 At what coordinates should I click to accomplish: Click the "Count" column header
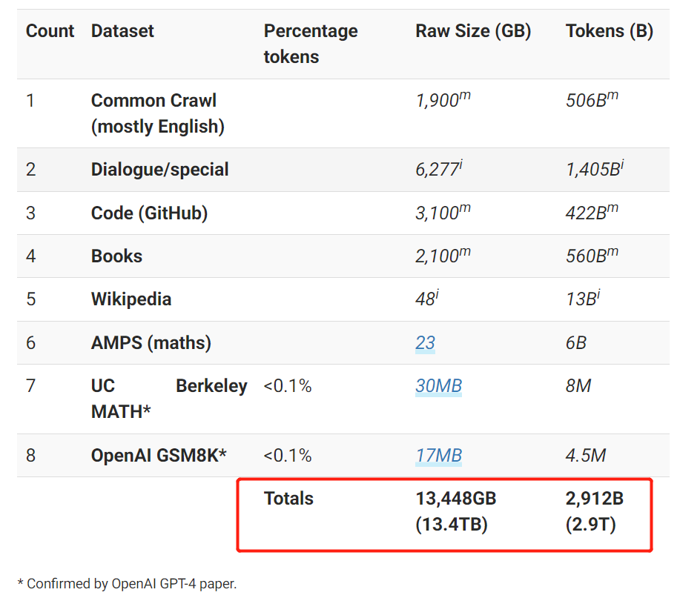[x=50, y=31]
